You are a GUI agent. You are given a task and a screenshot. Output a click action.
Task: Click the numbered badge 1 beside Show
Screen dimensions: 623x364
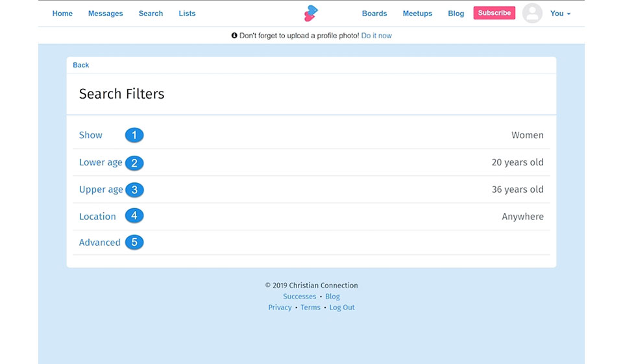pyautogui.click(x=134, y=135)
